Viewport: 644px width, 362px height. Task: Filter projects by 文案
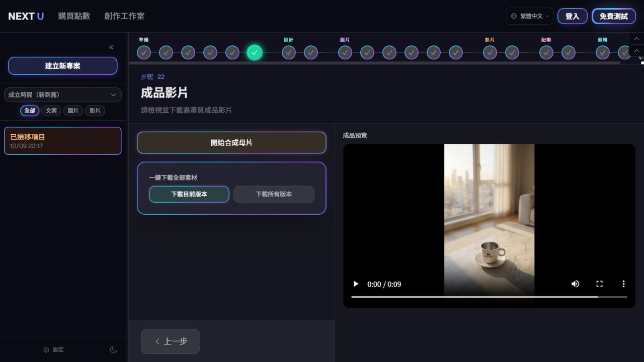pos(51,111)
